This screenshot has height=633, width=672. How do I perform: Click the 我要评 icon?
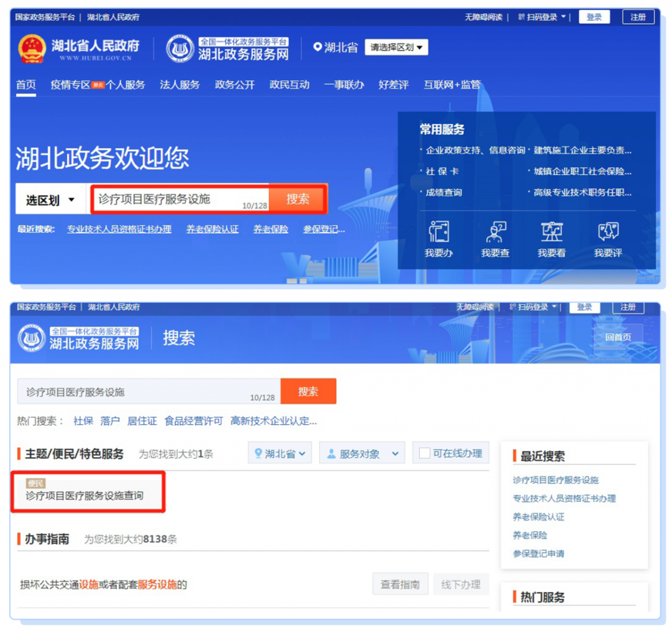[x=608, y=232]
